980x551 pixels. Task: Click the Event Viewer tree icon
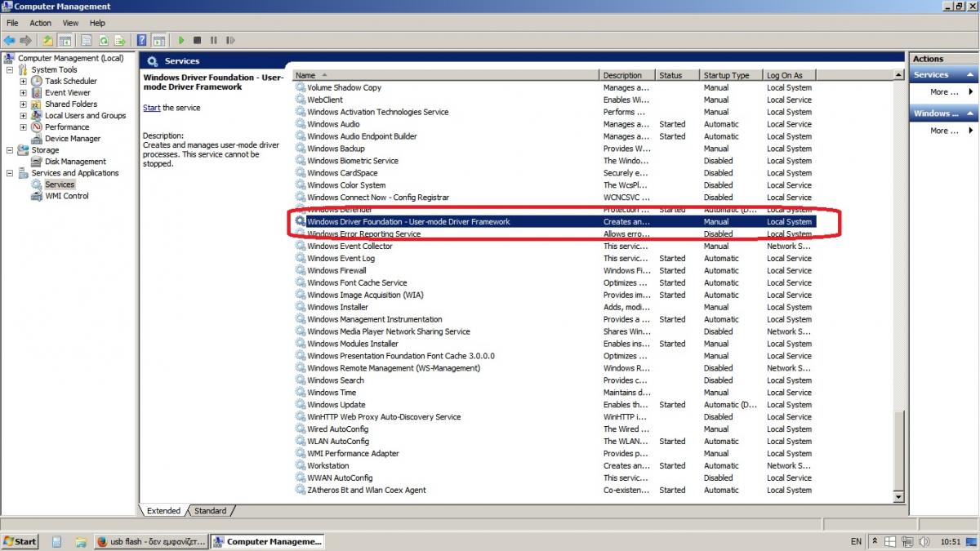37,92
